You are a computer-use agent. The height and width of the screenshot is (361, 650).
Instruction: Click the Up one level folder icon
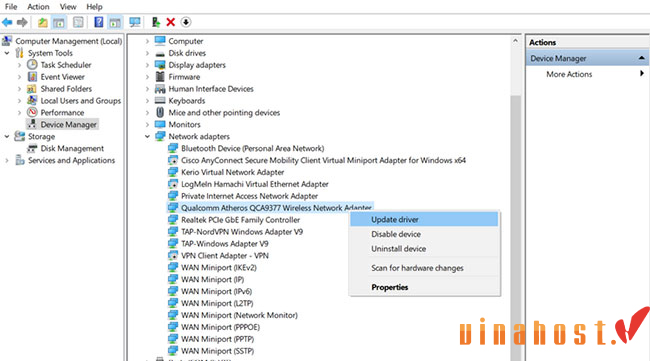(x=42, y=22)
